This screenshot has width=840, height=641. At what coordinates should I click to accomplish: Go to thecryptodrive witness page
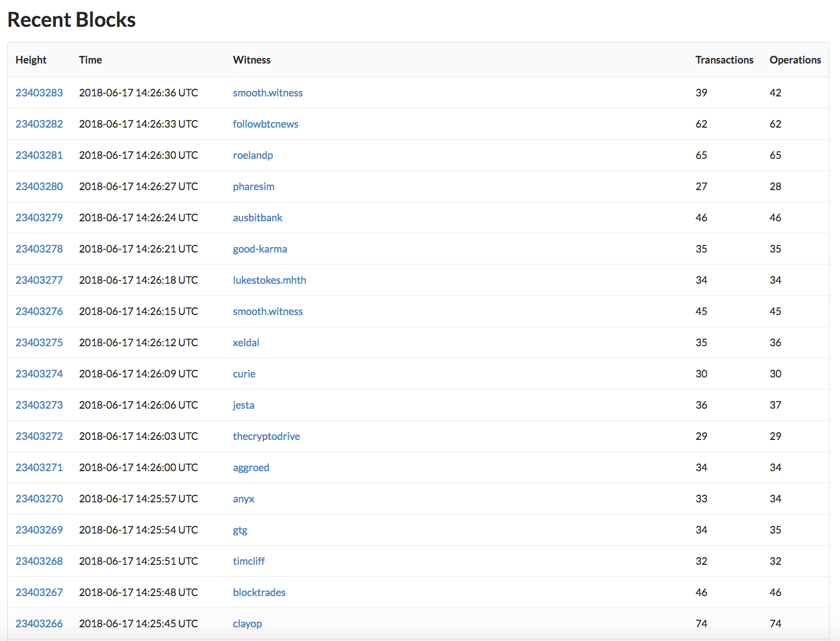267,436
